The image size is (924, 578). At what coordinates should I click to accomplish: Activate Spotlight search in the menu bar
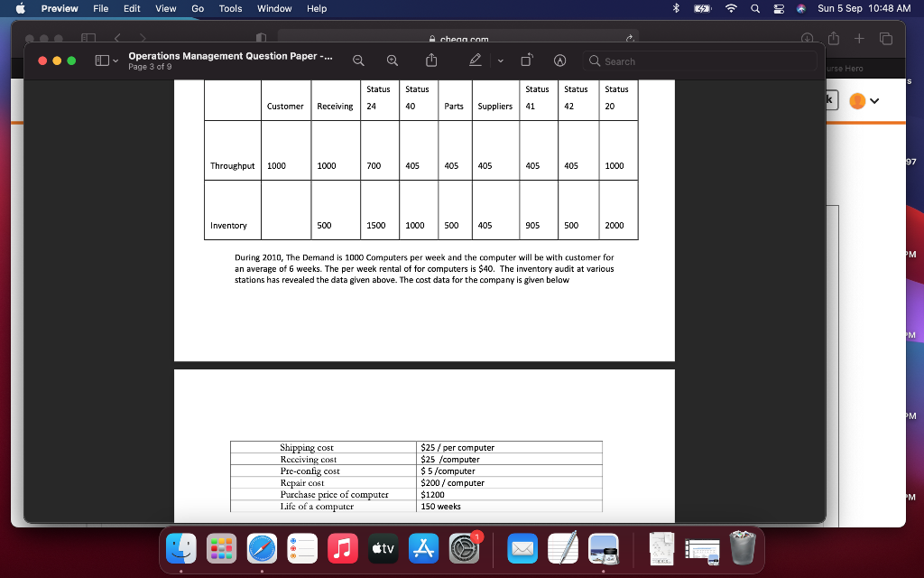(756, 8)
